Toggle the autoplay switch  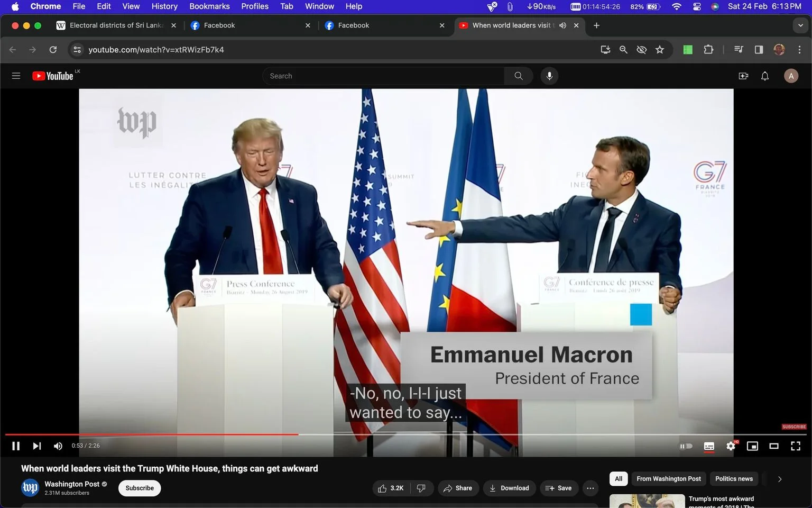click(686, 446)
